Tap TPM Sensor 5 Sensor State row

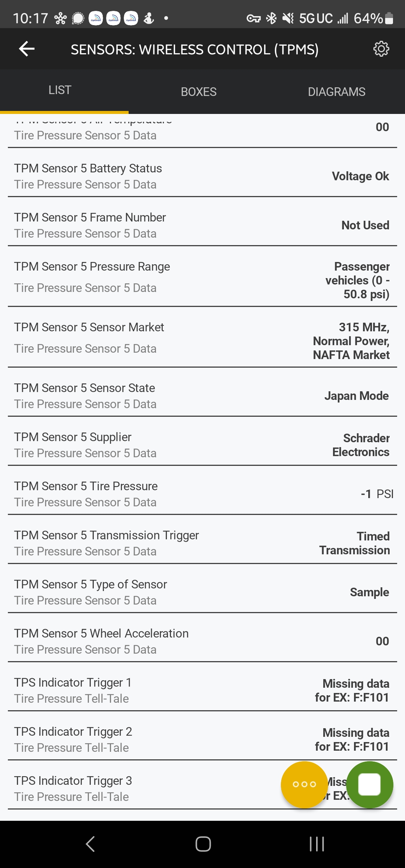[x=202, y=396]
